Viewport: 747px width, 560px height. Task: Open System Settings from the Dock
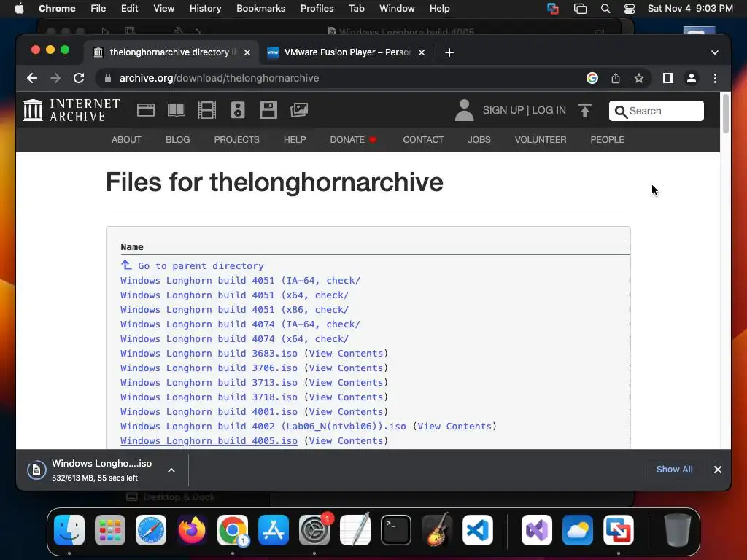[314, 530]
